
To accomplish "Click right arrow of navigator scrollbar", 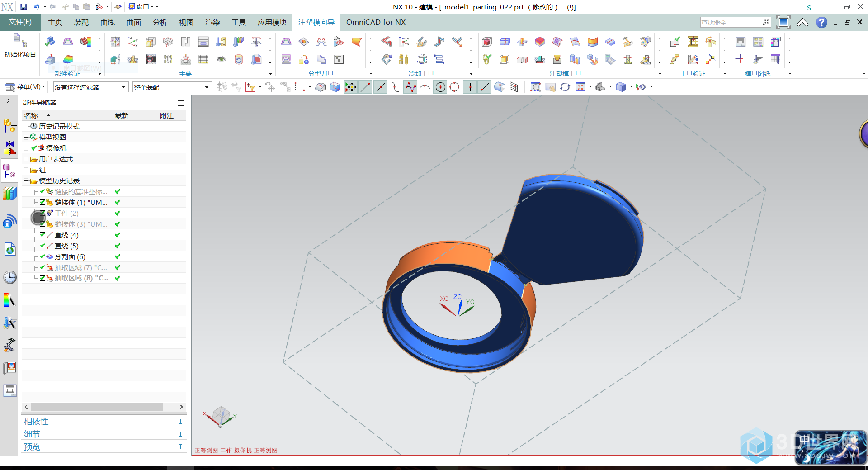I will (x=181, y=407).
